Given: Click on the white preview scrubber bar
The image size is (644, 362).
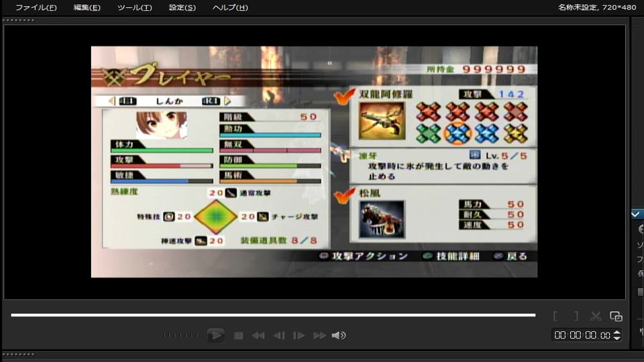Looking at the screenshot, I should (x=273, y=315).
